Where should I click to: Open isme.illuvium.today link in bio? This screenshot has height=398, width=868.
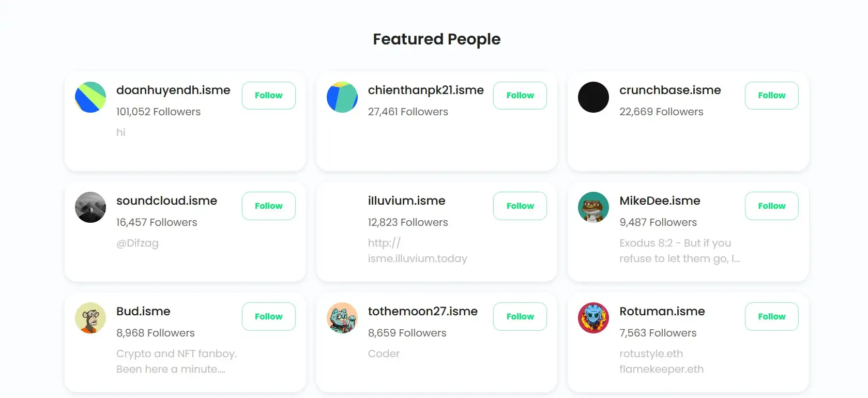(x=417, y=258)
